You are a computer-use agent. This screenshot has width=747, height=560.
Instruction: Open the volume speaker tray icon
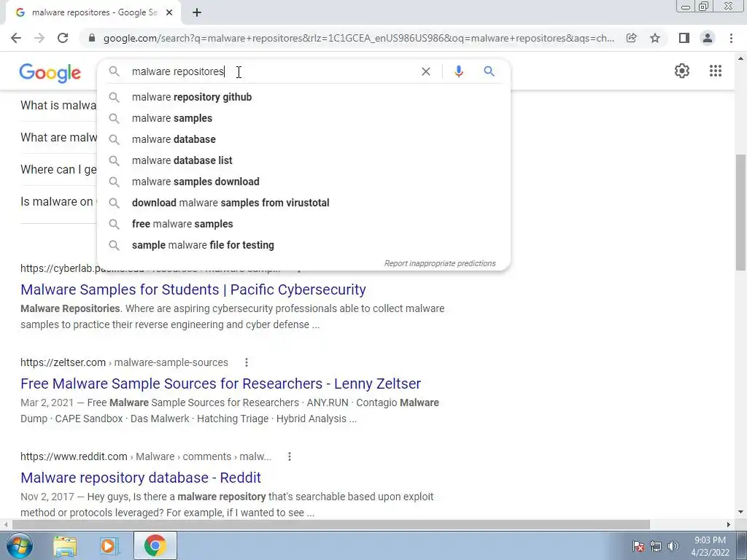click(673, 546)
